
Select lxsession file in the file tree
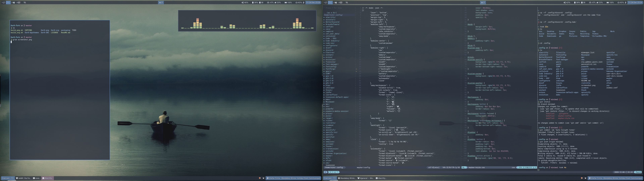click(x=330, y=165)
